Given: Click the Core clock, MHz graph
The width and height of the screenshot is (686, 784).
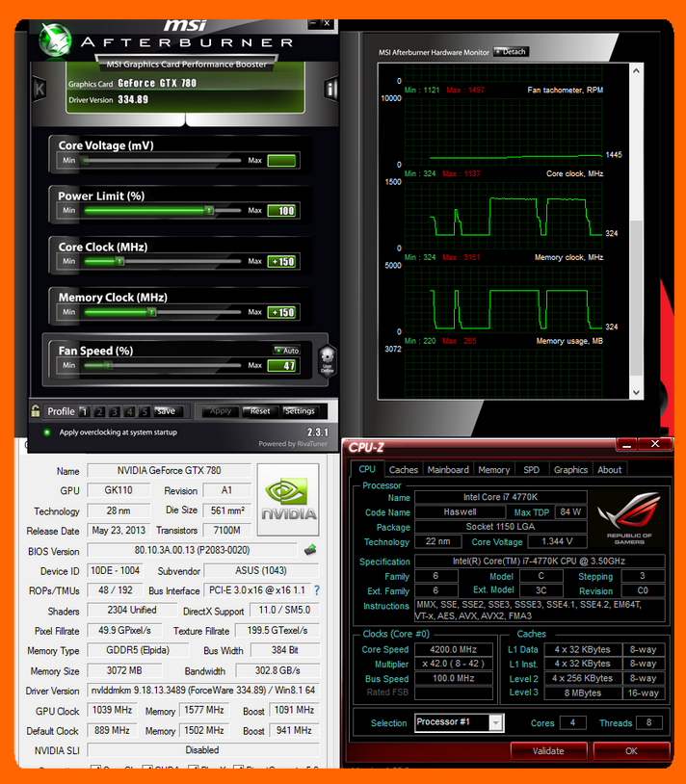Looking at the screenshot, I should [x=503, y=215].
